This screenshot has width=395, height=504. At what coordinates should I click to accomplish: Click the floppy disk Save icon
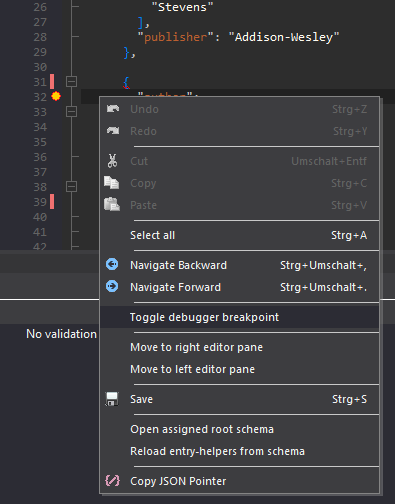pos(112,399)
